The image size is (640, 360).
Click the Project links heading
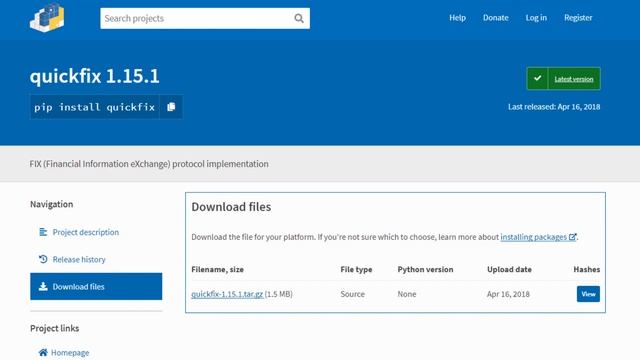click(55, 328)
